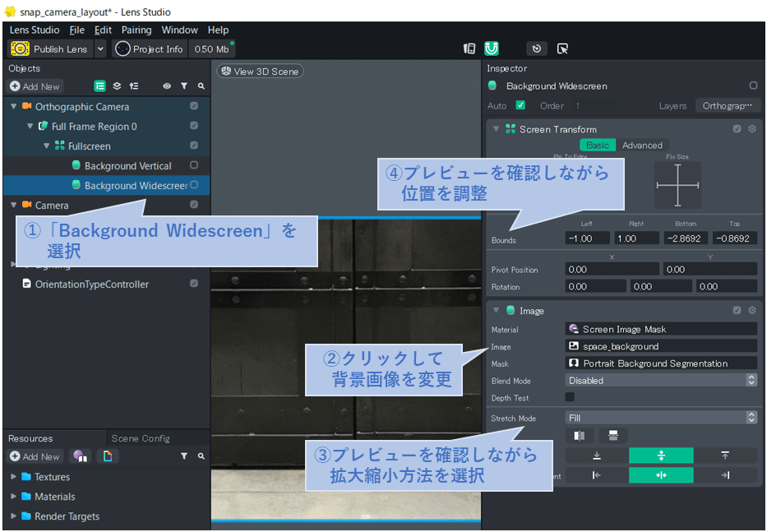Open search in the Objects panel

[x=201, y=86]
